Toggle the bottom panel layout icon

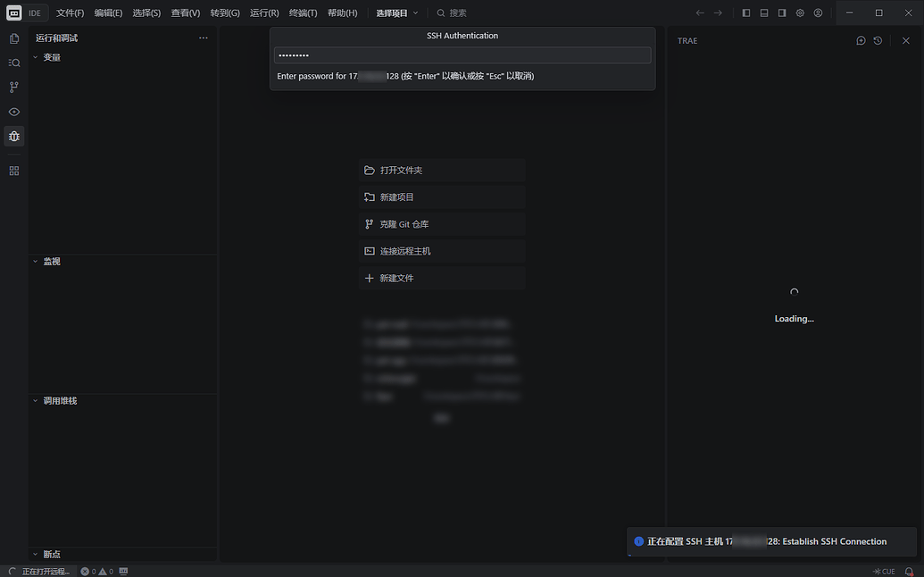tap(764, 13)
